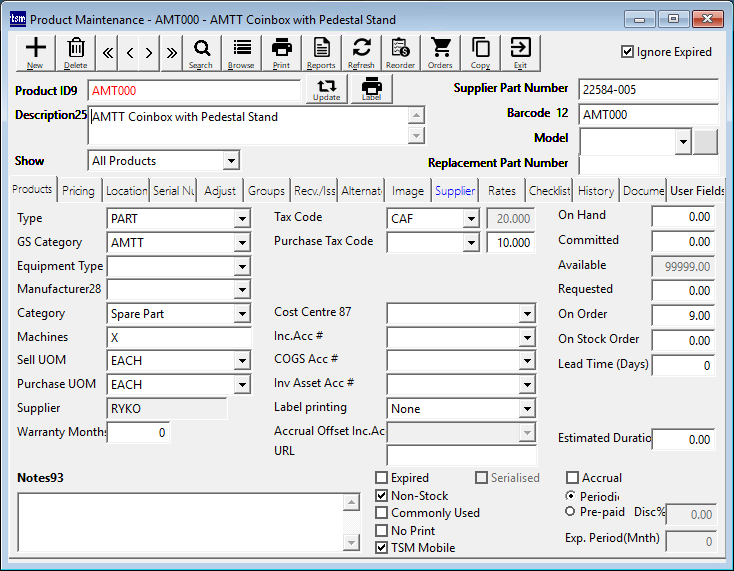This screenshot has height=571, width=734.
Task: Click the Update button beside Product ID
Action: click(x=326, y=89)
